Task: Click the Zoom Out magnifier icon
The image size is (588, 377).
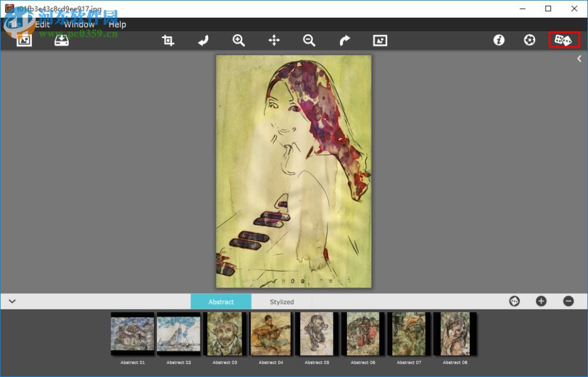Action: [x=309, y=40]
